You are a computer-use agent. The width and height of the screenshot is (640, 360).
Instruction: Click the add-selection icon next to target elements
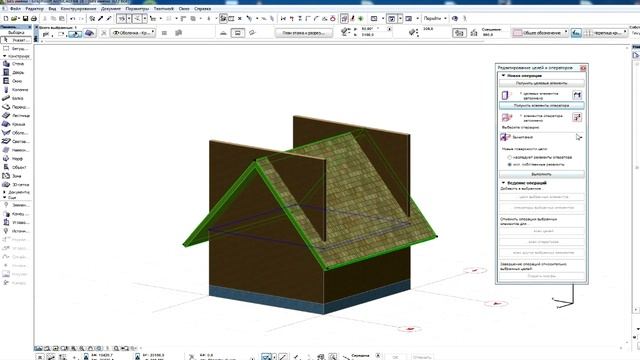click(577, 95)
